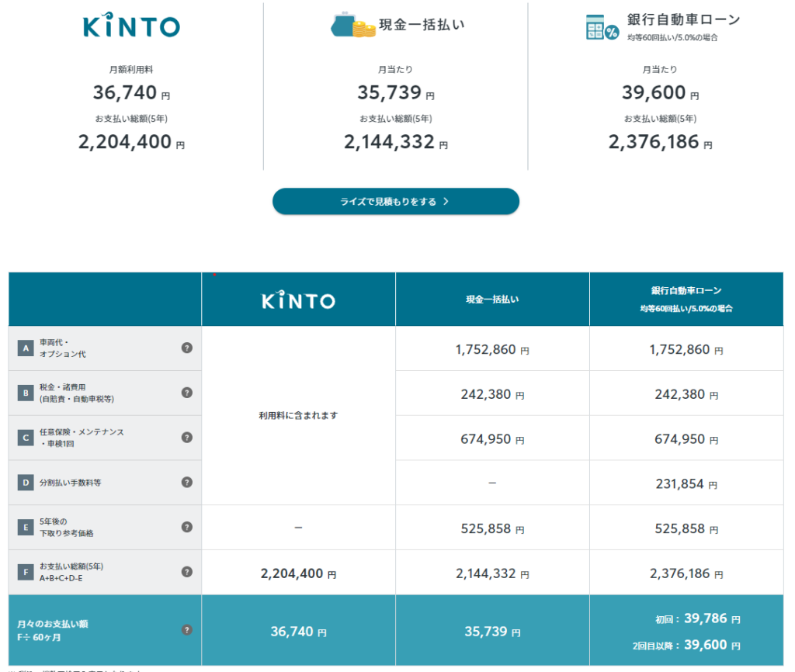Click the F row label badge
Viewport: 795px width, 672px height.
pyautogui.click(x=26, y=572)
